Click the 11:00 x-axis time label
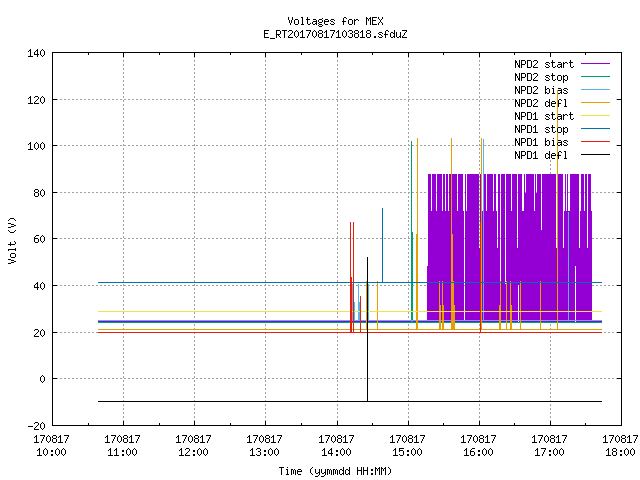The width and height of the screenshot is (640, 480). 122,452
